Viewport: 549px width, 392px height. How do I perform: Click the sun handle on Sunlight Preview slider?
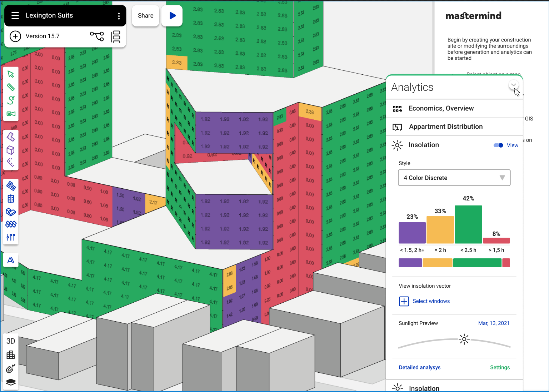[464, 339]
